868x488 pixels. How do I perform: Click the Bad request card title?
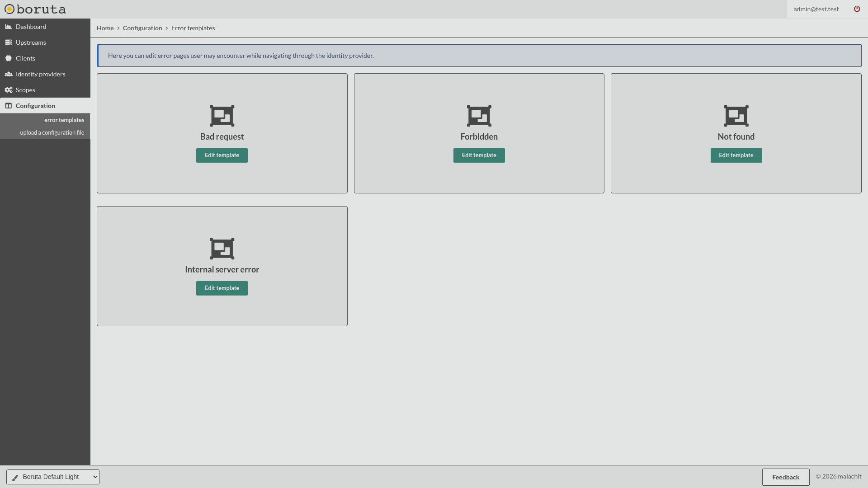click(x=222, y=136)
